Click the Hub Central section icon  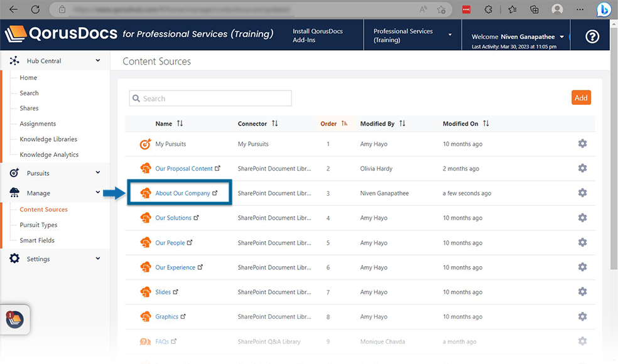(14, 61)
